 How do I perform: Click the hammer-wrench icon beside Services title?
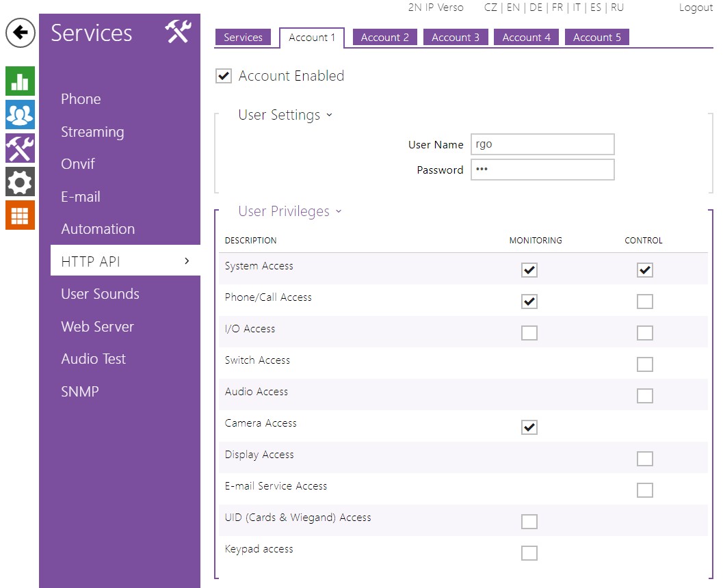pyautogui.click(x=178, y=32)
